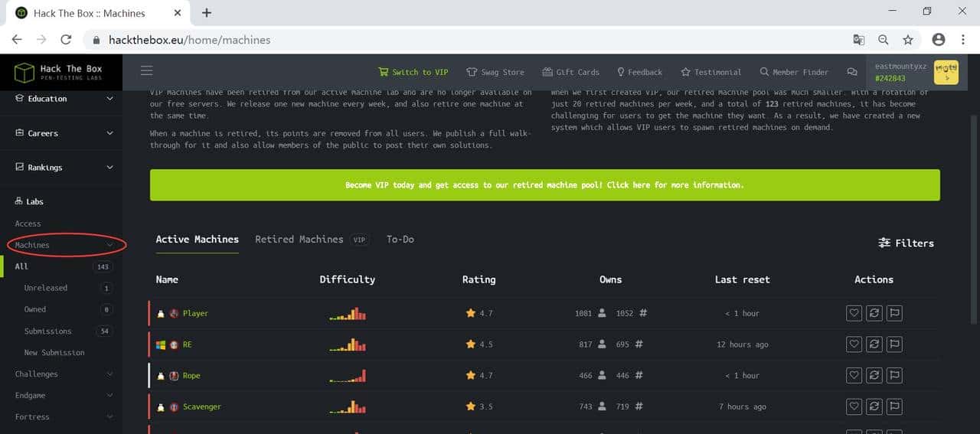Click the Difficulty column header
Screen dimensions: 980x434
pos(348,279)
